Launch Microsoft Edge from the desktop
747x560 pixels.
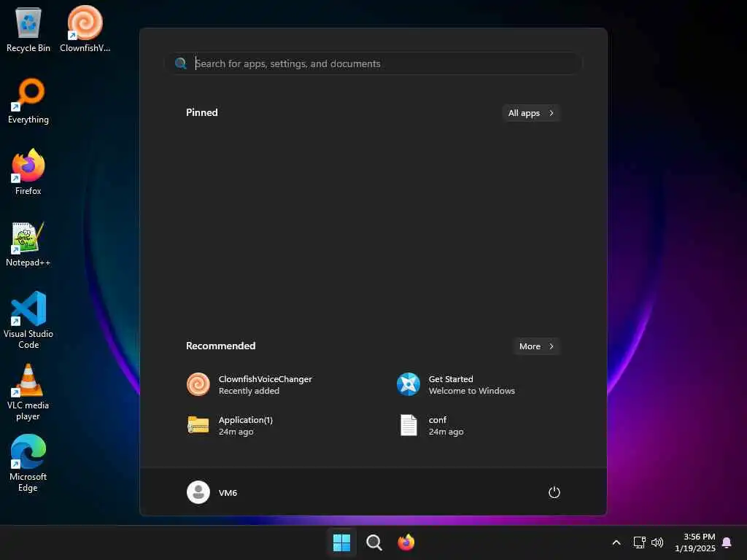click(28, 463)
